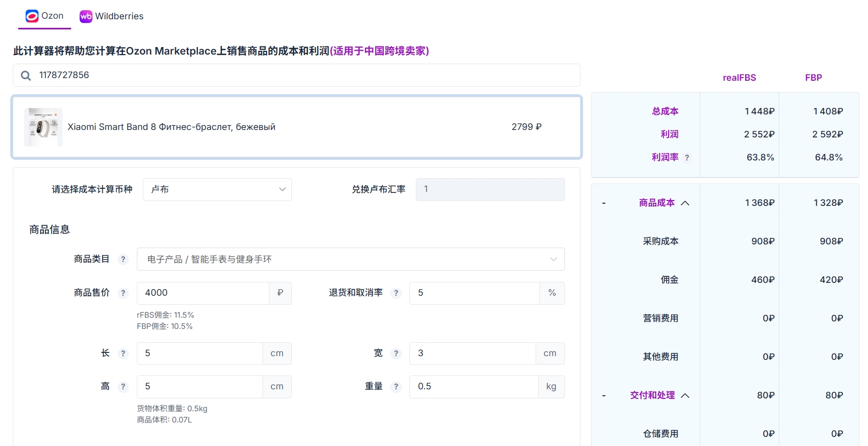This screenshot has width=868, height=446.
Task: Show help for 利润率
Action: [x=687, y=158]
